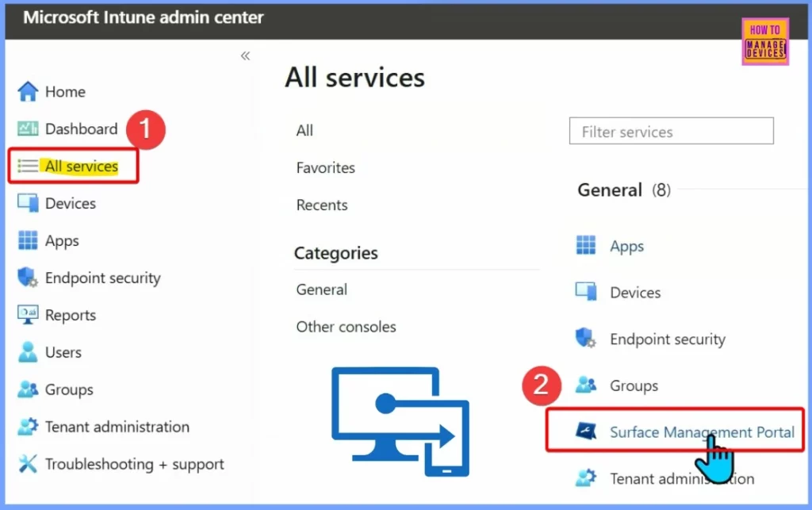Collapse the sidebar with double-chevron
Screen dimensions: 812x510
246,56
